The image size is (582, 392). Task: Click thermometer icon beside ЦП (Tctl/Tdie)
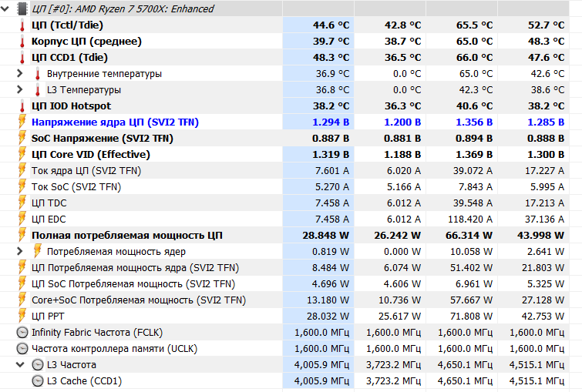coord(22,25)
